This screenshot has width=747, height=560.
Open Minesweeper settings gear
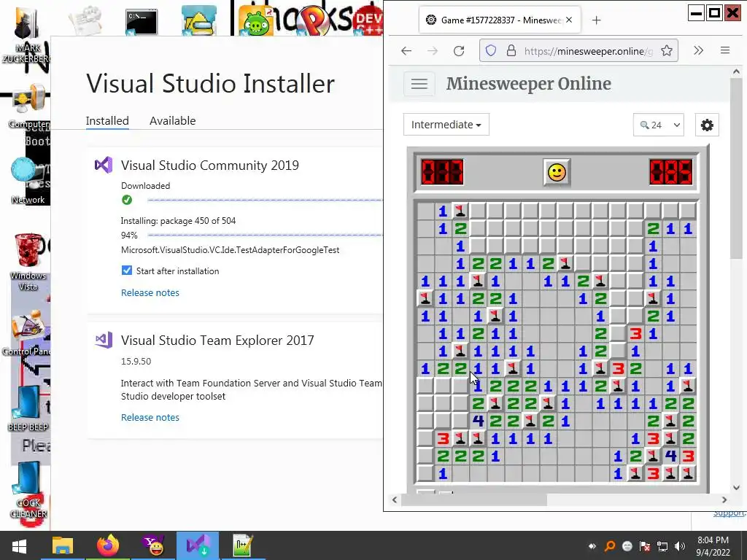tap(707, 125)
